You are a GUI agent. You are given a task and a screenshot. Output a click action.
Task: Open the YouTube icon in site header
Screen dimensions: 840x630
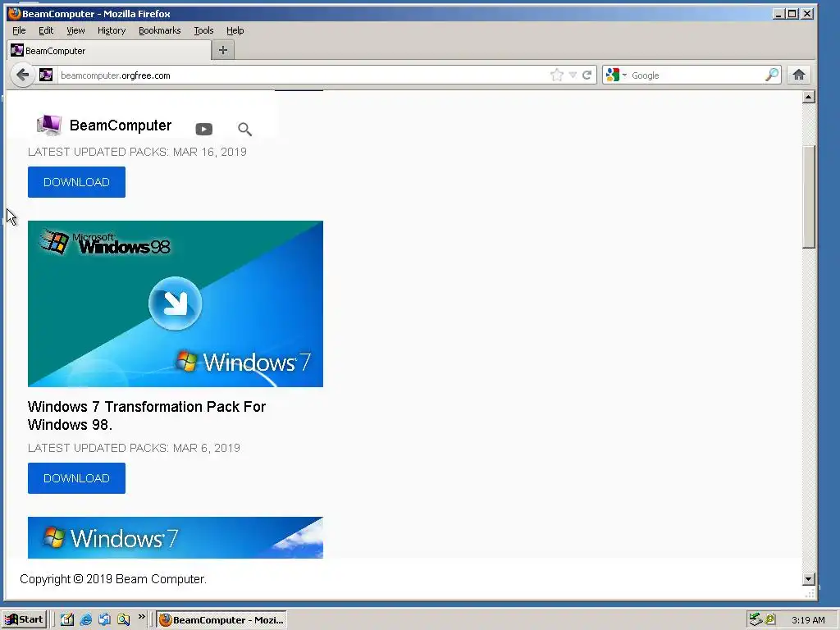(204, 129)
